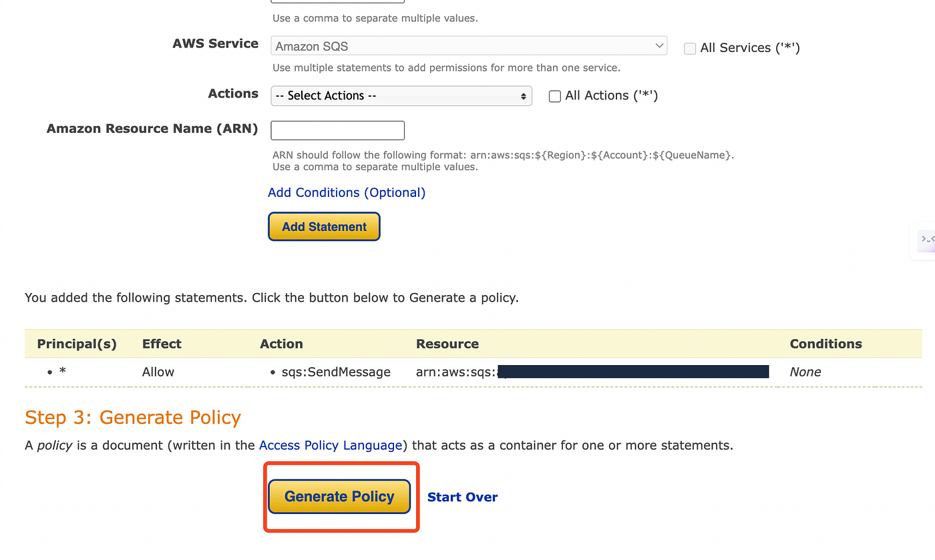Viewport: 935px width, 560px height.
Task: Click the redacted arn:aws:sqs resource value
Action: [x=592, y=372]
